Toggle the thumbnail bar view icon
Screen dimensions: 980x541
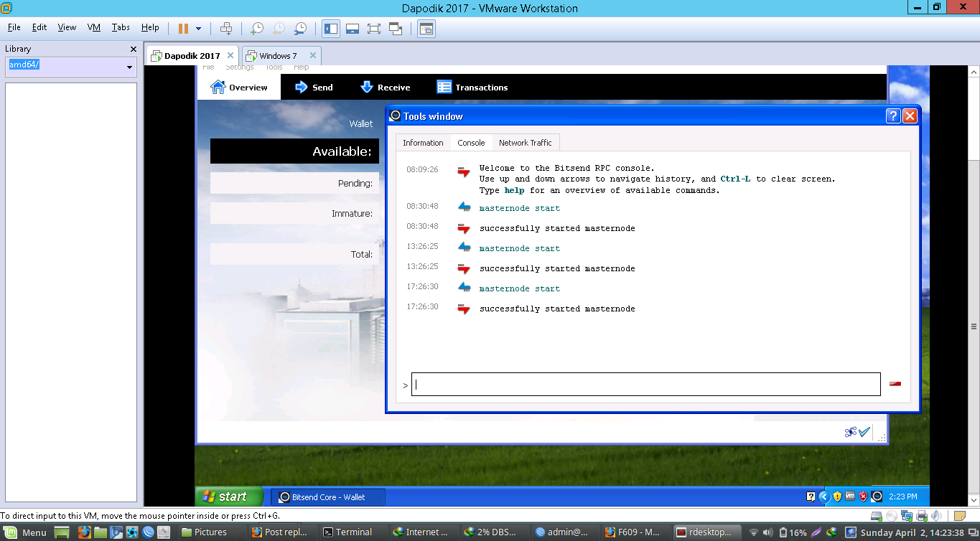353,29
